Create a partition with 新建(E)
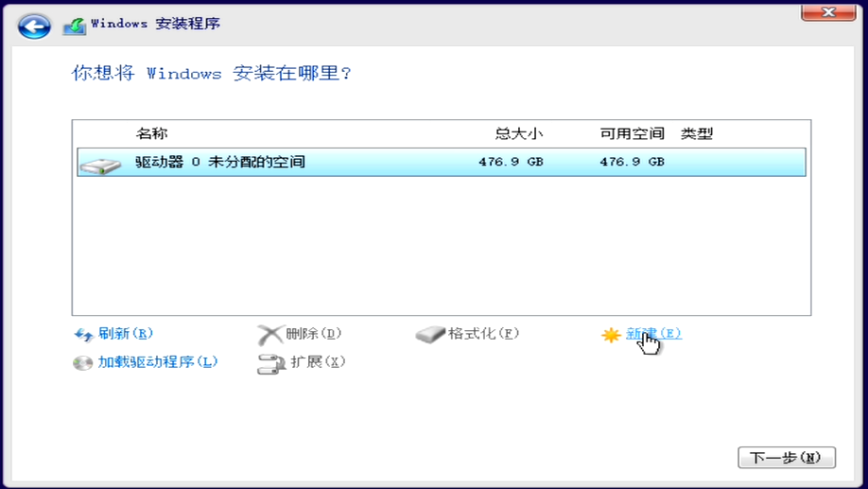868x489 pixels. [x=653, y=333]
